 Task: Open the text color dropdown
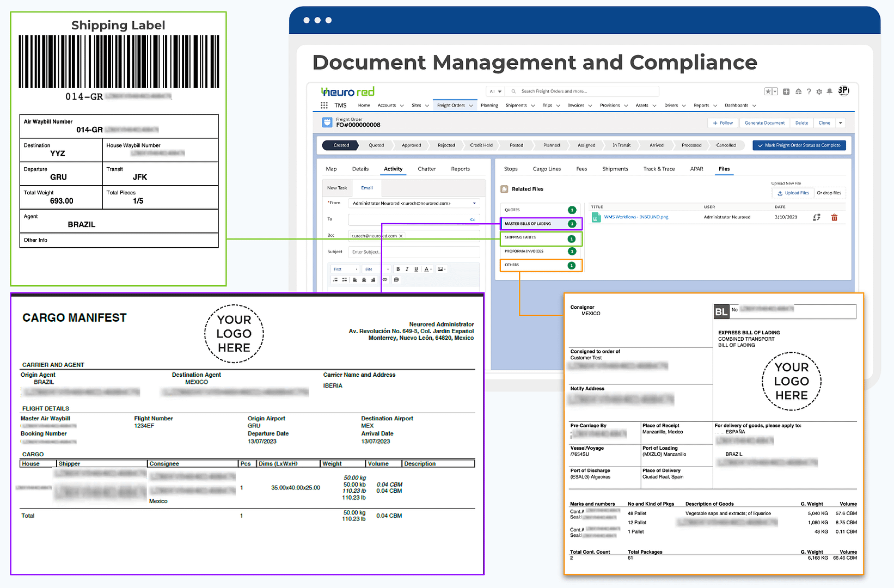point(428,269)
